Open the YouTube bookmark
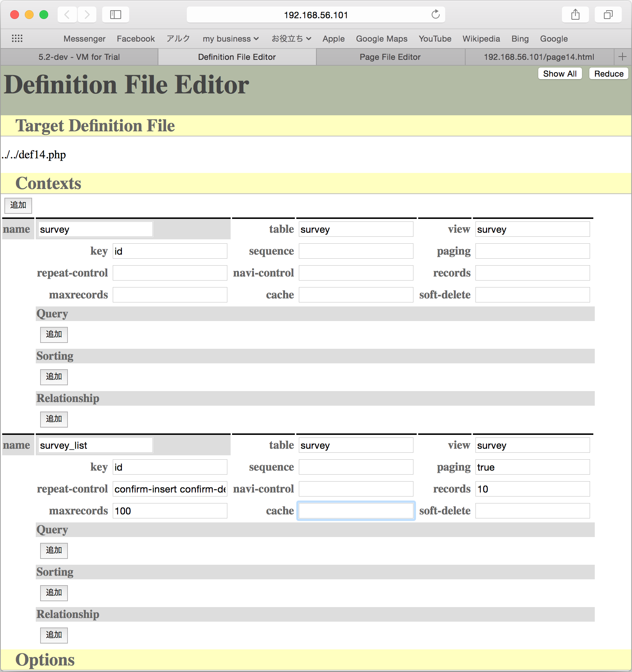Image resolution: width=632 pixels, height=672 pixels. click(x=435, y=39)
